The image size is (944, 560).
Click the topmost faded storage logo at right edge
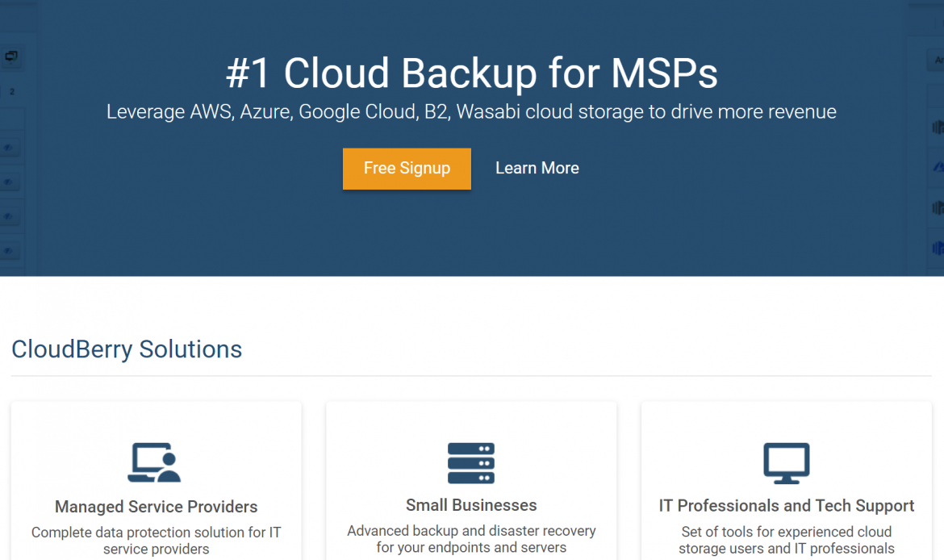coord(938,127)
